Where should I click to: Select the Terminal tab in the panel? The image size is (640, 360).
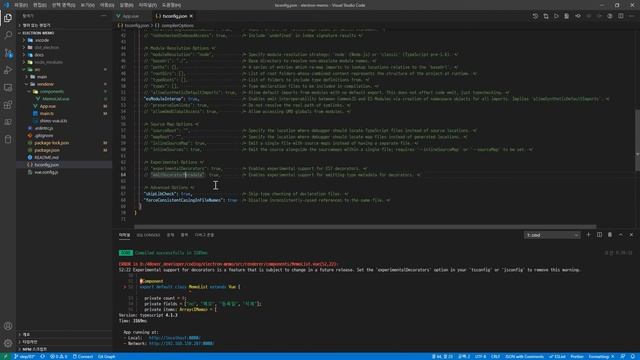point(124,235)
